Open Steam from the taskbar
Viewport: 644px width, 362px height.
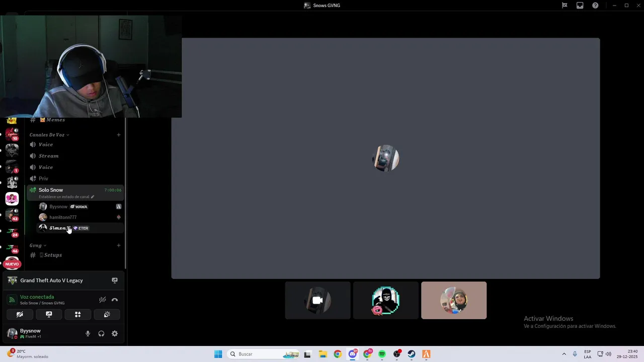(412, 354)
